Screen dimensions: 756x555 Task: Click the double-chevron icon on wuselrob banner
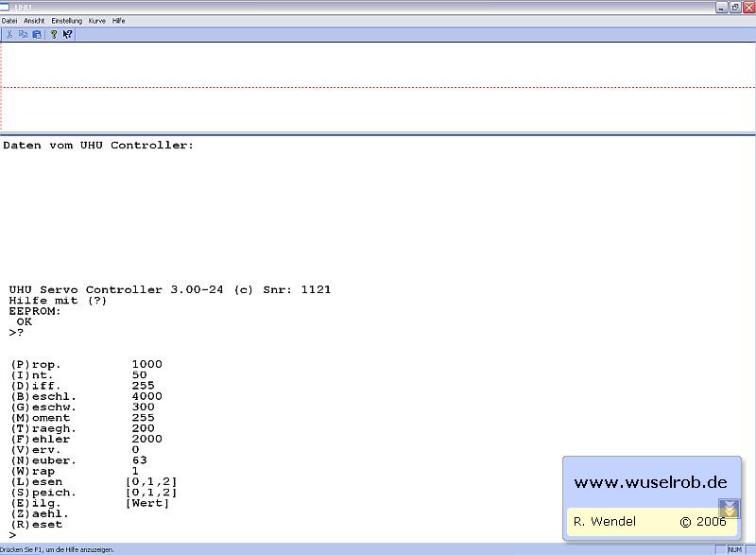click(x=729, y=509)
